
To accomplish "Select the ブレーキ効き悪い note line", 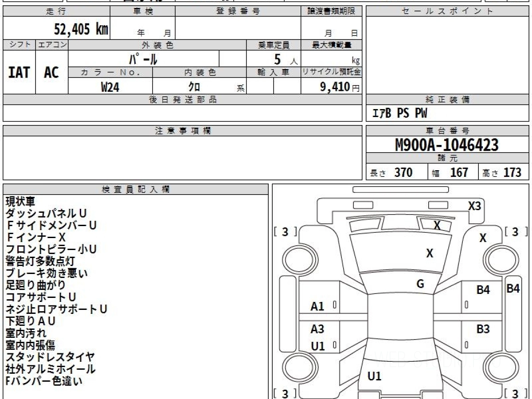I will tap(47, 273).
